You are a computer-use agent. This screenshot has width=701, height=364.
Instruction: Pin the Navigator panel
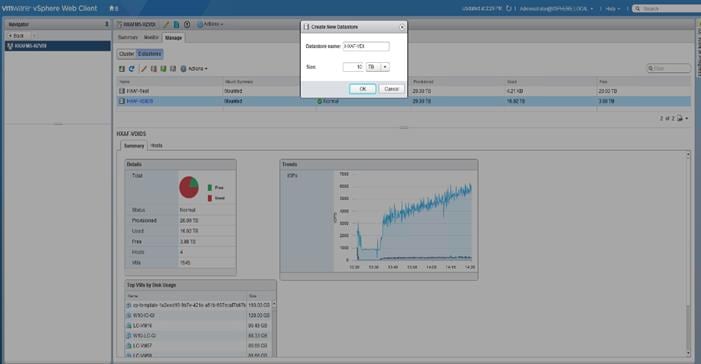pyautogui.click(x=106, y=24)
